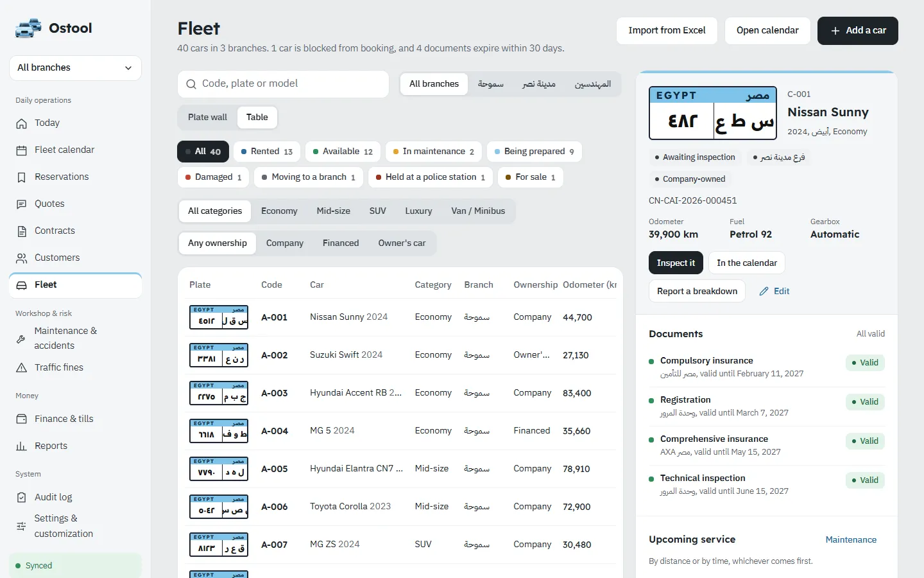Click Open calendar button
924x578 pixels.
coord(767,31)
